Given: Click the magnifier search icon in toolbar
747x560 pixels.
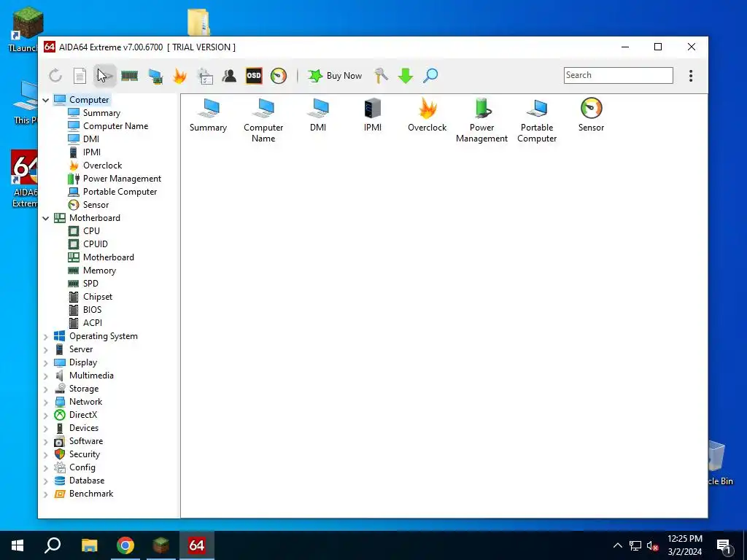Looking at the screenshot, I should pyautogui.click(x=430, y=75).
